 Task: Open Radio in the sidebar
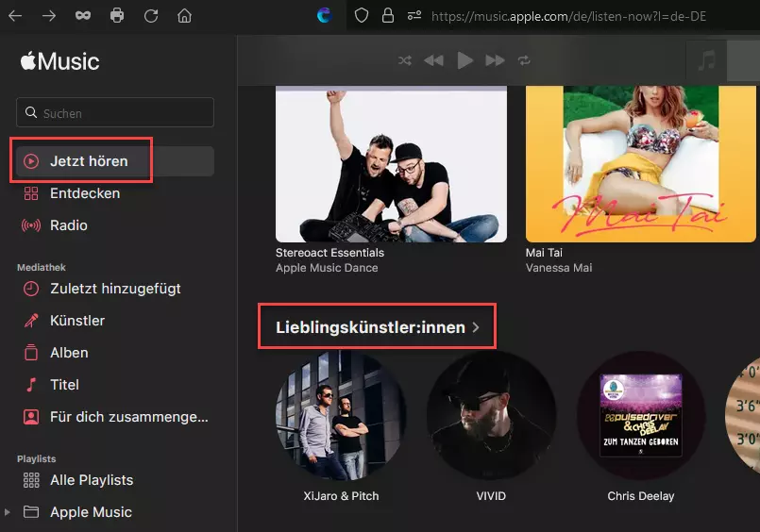(x=115, y=225)
